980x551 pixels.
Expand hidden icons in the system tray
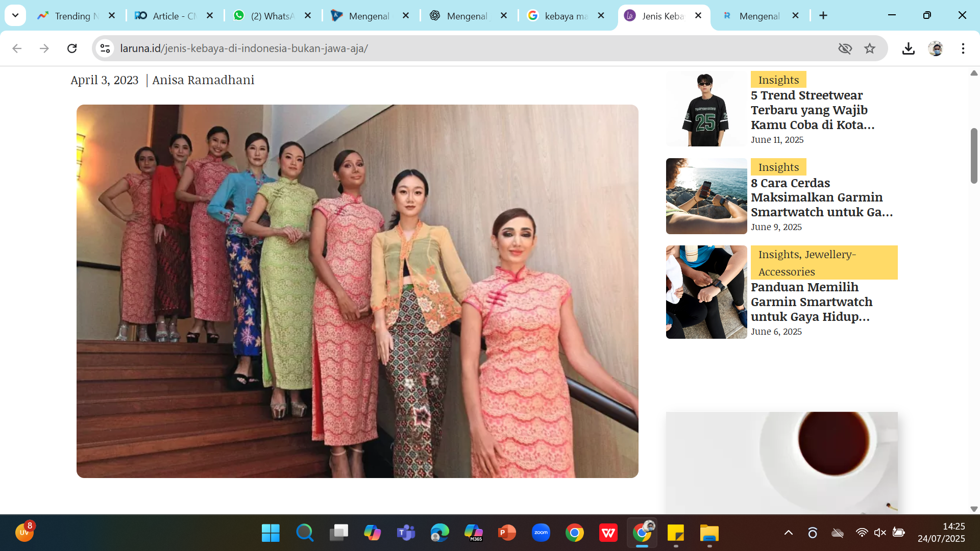point(789,533)
